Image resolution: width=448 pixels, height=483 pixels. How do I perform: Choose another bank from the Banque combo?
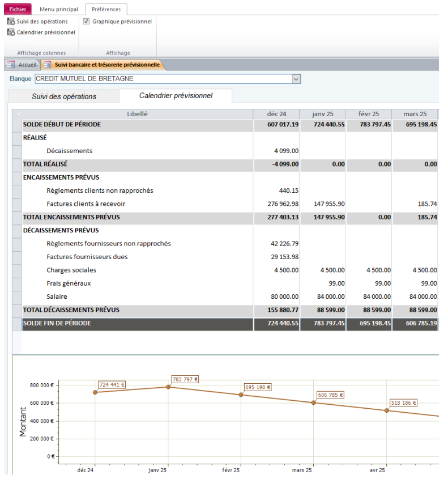pos(296,79)
